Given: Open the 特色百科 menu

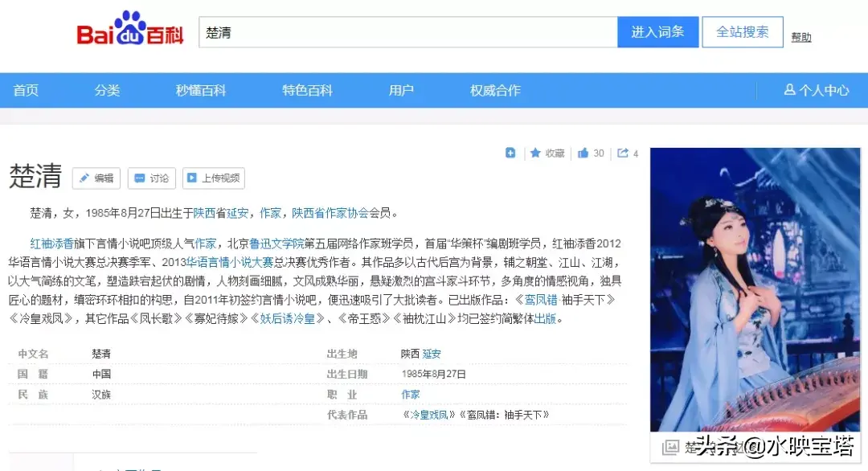Looking at the screenshot, I should tap(307, 91).
